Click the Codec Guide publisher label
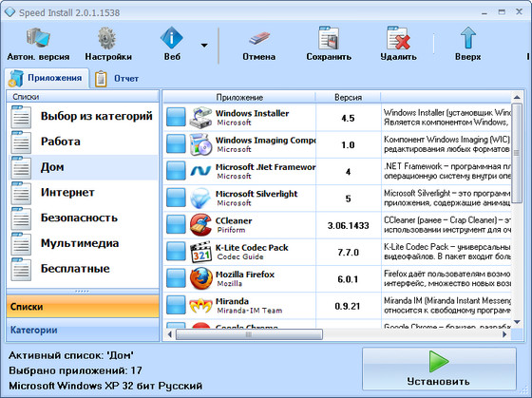Screen dimensions: 532x398 [240, 256]
